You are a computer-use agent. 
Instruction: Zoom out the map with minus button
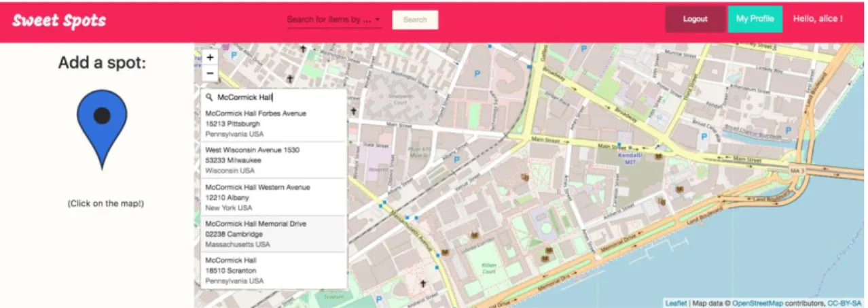coord(210,73)
